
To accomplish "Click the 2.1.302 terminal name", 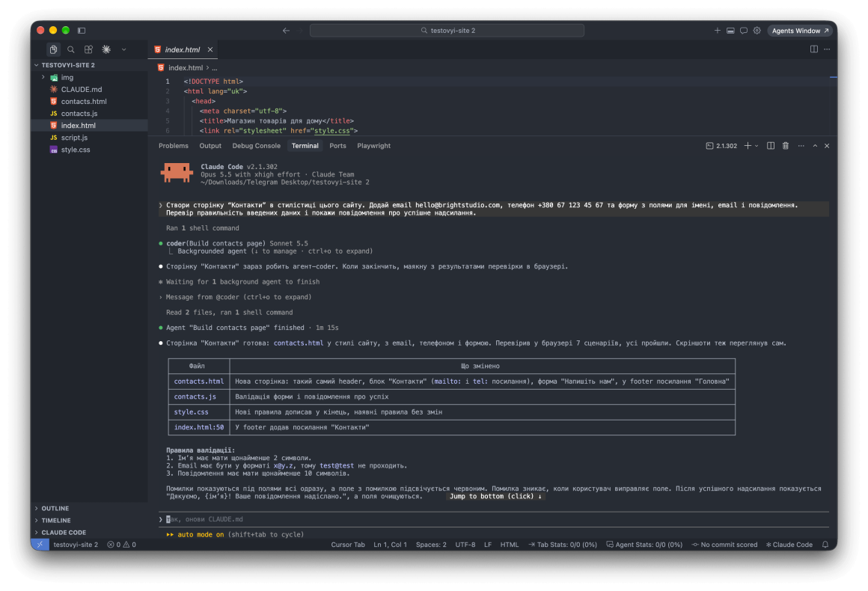I will coord(721,146).
